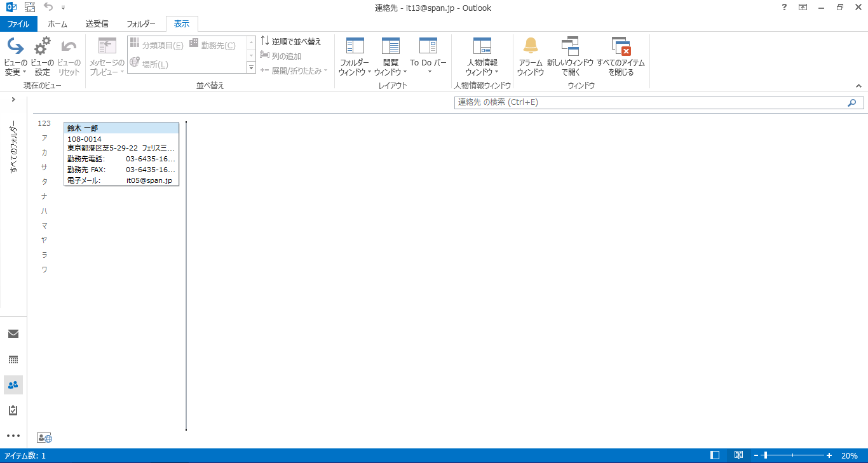Jump to index ハ
The height and width of the screenshot is (463, 868).
(44, 211)
